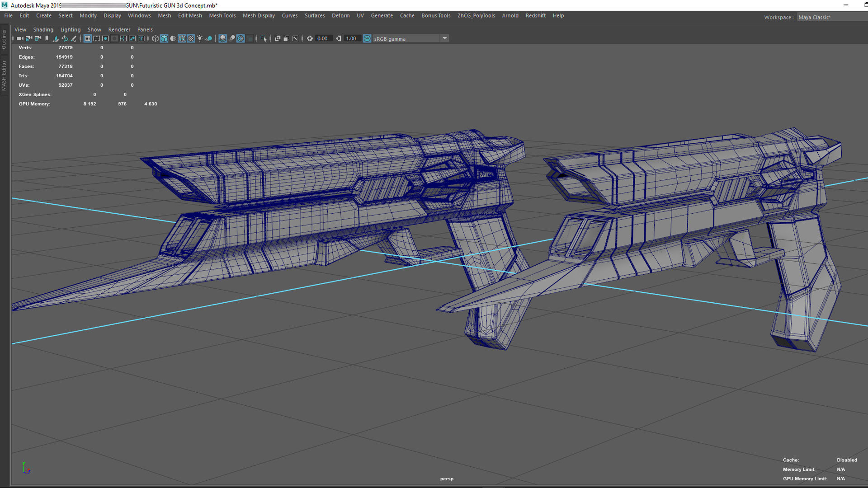
Task: Click the Multisample Anti-aliasing icon
Action: [241, 38]
